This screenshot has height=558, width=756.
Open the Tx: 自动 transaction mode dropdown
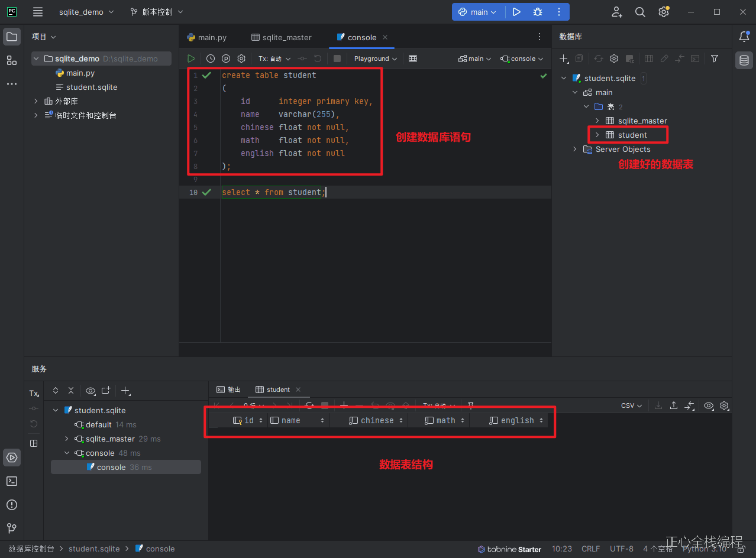click(x=274, y=59)
